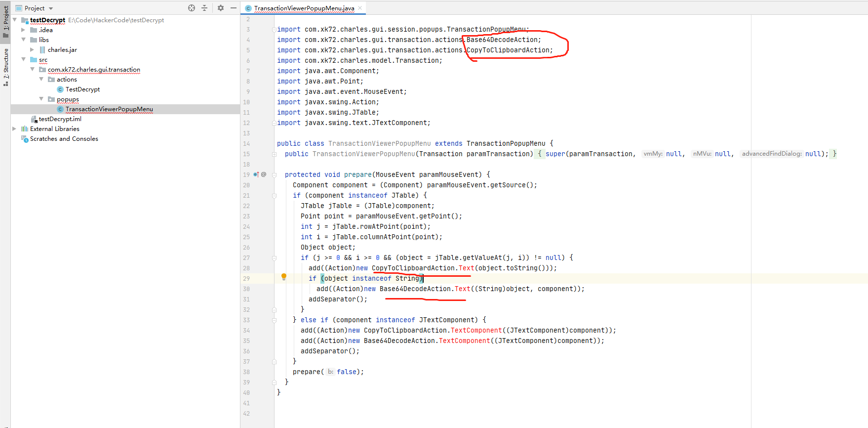Select testDecrypt.iml file
Screen dimensions: 868x428
click(x=60, y=119)
